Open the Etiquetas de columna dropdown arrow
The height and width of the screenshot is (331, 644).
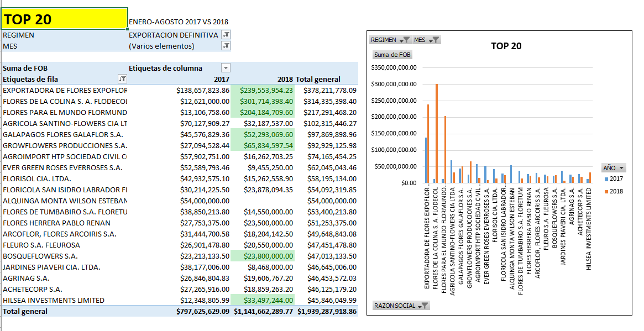[x=226, y=68]
